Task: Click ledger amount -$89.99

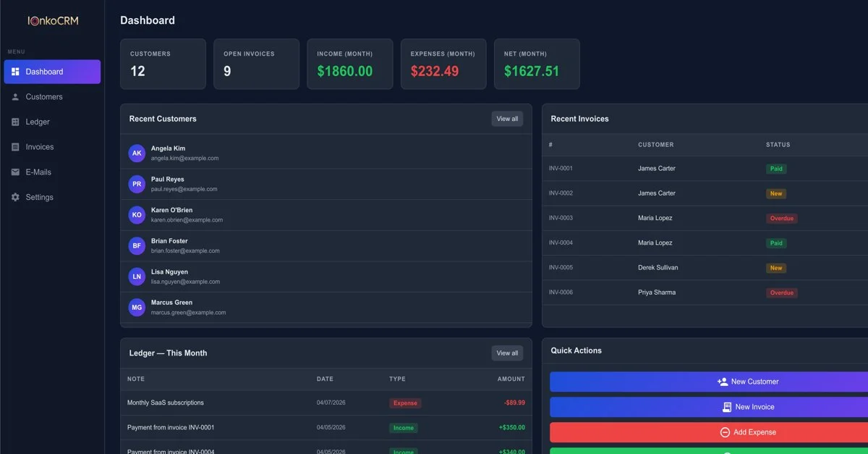Action: pos(515,403)
